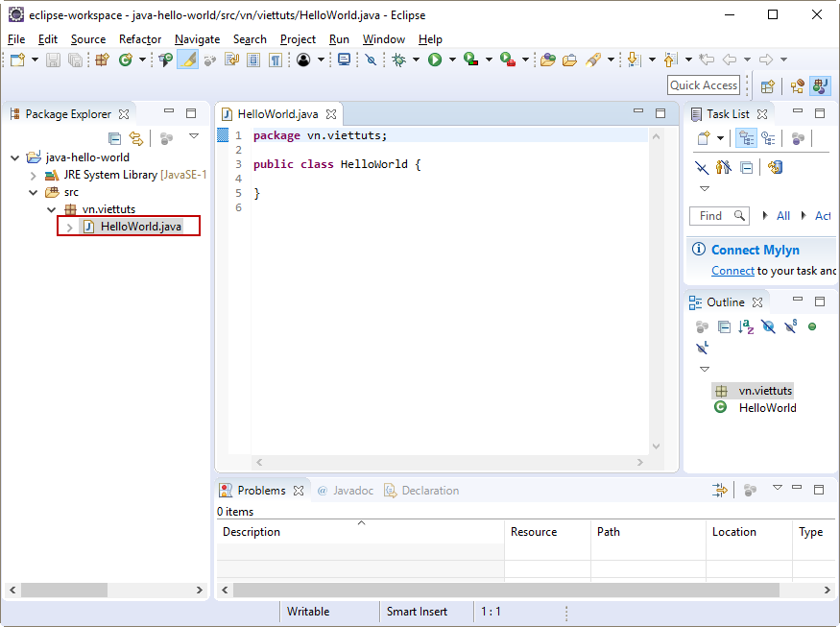The height and width of the screenshot is (627, 840).
Task: Click the Open Perspective icon
Action: coord(768,85)
